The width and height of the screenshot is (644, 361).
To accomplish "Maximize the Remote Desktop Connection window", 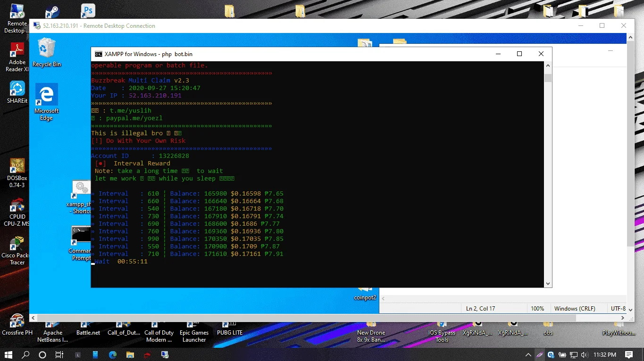I will pos(602,26).
